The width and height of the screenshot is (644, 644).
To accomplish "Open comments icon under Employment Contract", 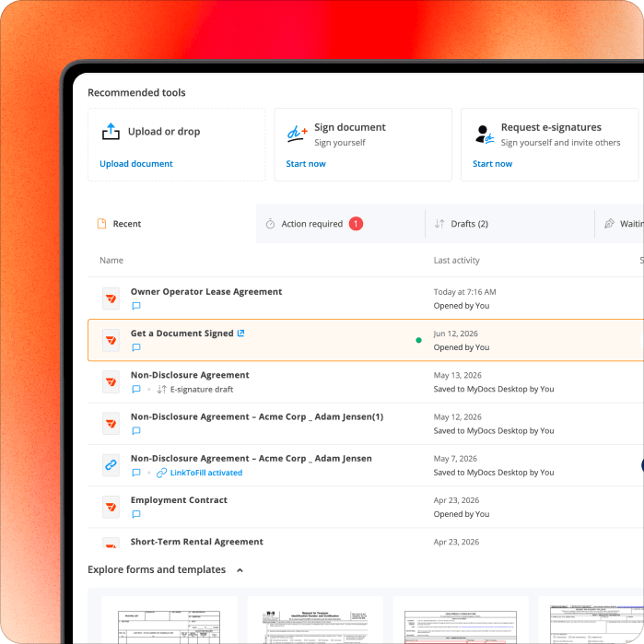I will point(136,514).
